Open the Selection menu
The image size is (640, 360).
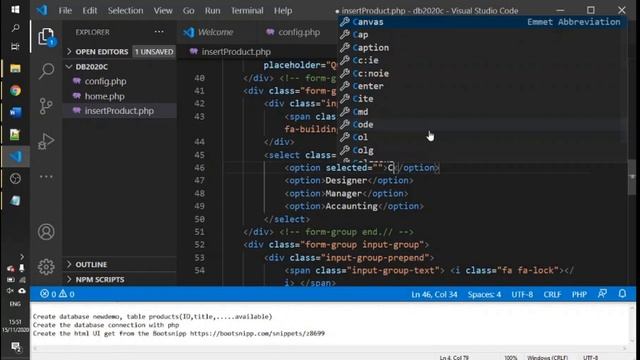click(125, 11)
